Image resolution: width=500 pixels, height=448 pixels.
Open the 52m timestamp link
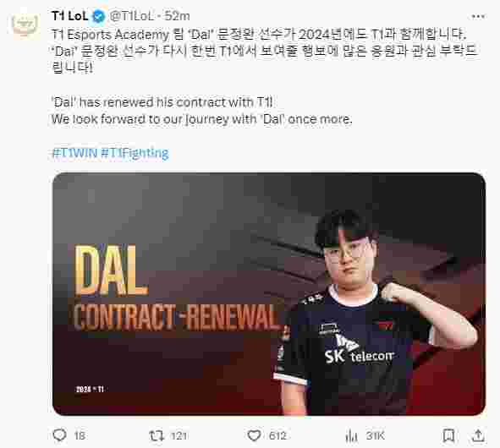177,16
